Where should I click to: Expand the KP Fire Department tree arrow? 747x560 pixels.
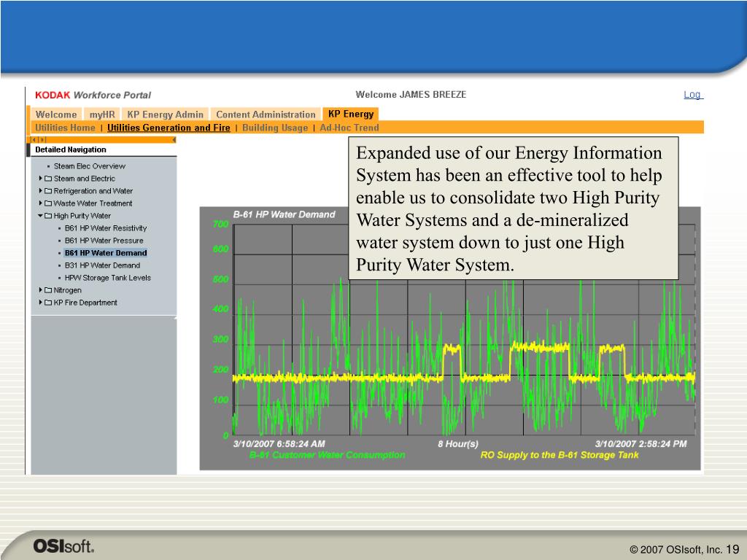coord(41,302)
